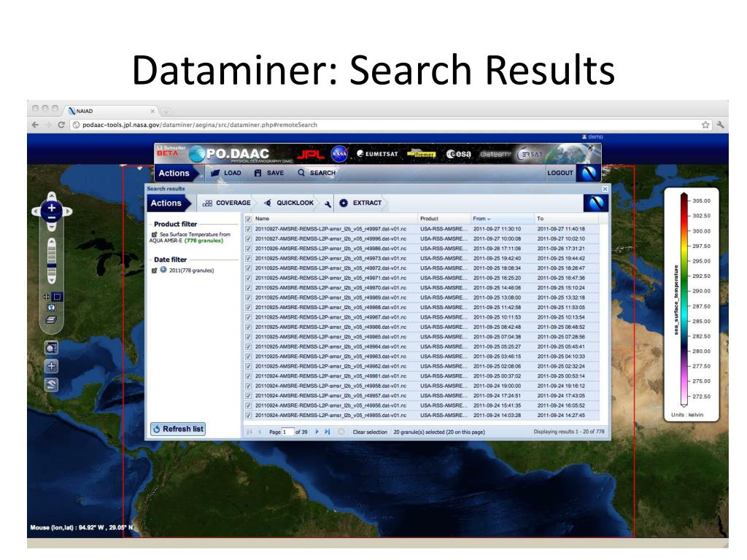Click the sea surface temperature color legend
Screen dimensions: 747x560
point(692,305)
